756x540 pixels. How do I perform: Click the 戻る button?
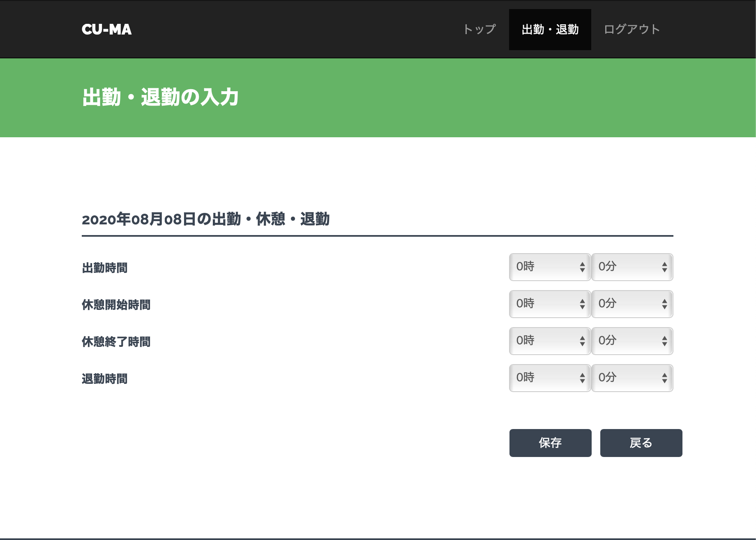[x=641, y=443]
